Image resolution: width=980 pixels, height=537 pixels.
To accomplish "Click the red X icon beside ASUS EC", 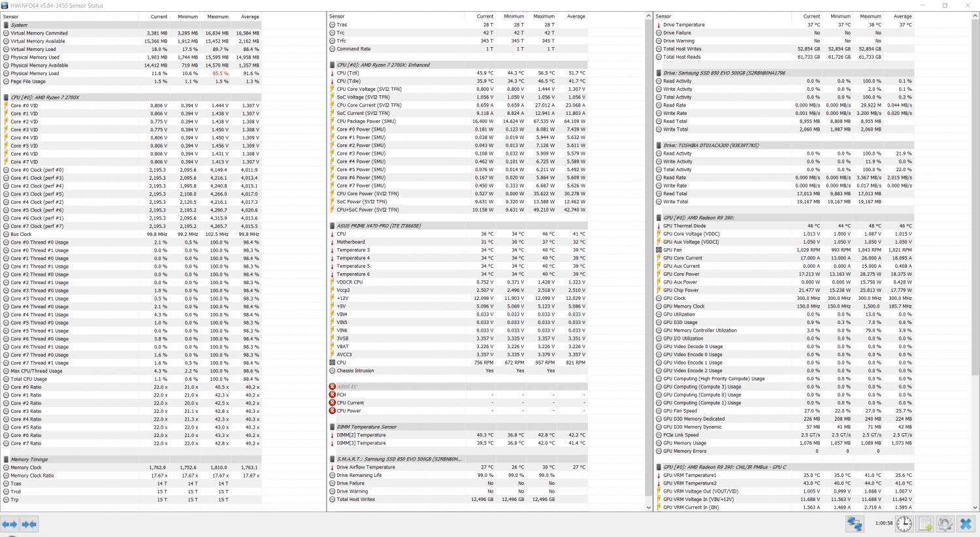I will click(332, 387).
